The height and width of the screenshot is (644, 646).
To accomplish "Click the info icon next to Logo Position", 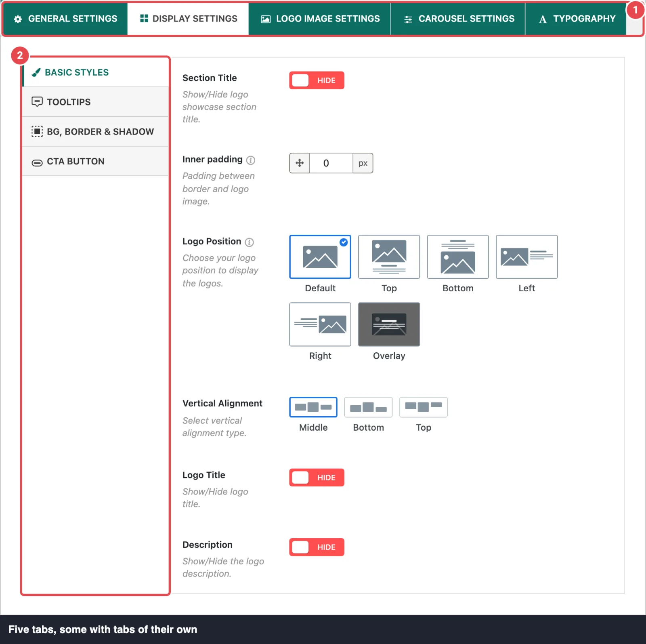I will click(x=250, y=242).
